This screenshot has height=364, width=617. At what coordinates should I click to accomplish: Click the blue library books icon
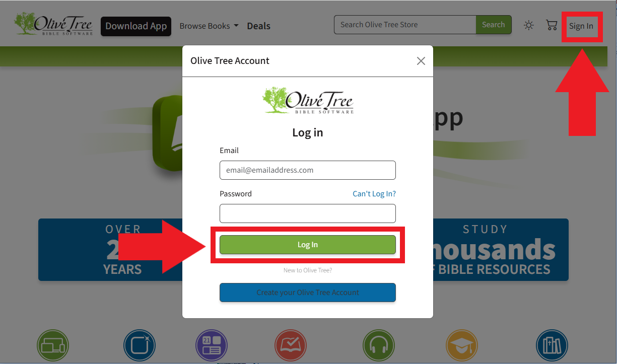(x=552, y=346)
